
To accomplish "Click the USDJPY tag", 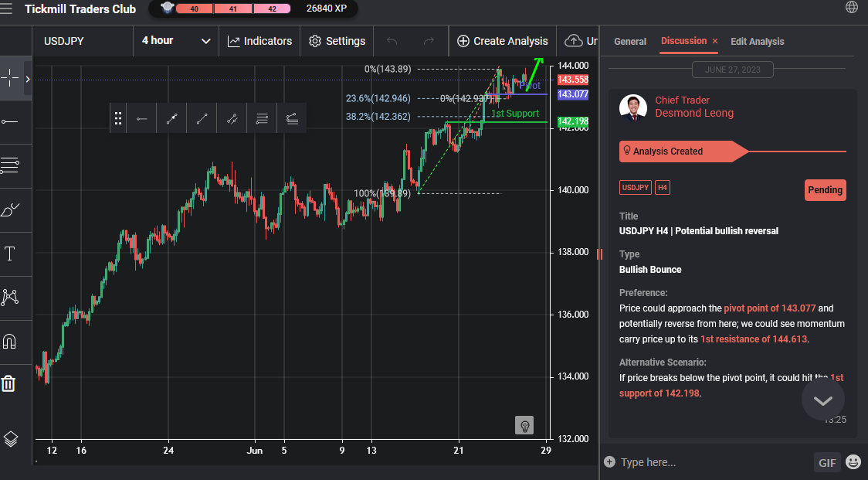I will point(635,187).
